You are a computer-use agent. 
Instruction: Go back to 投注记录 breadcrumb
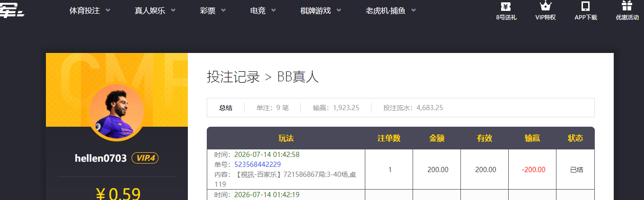click(233, 77)
